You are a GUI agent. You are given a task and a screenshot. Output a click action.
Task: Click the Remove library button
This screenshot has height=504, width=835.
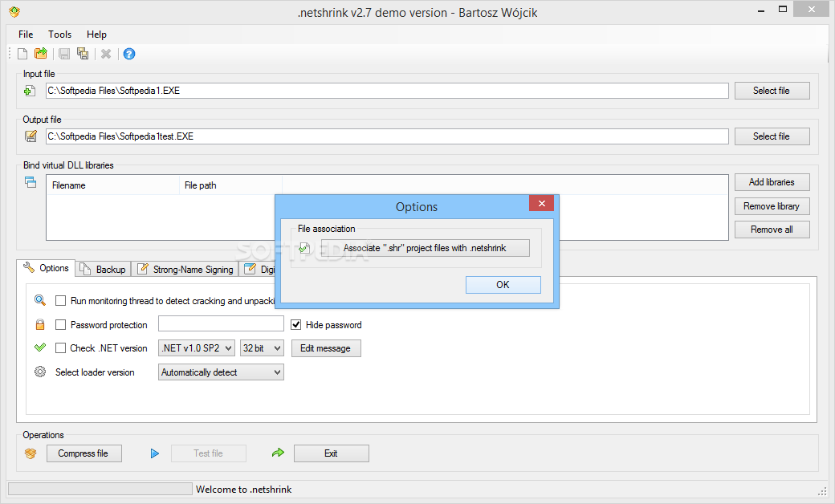(772, 206)
